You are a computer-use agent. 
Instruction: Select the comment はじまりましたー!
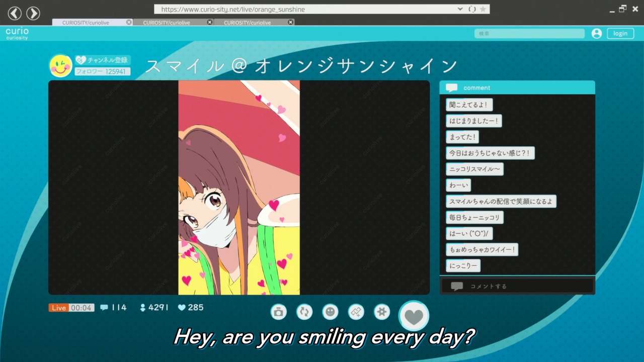coord(474,121)
